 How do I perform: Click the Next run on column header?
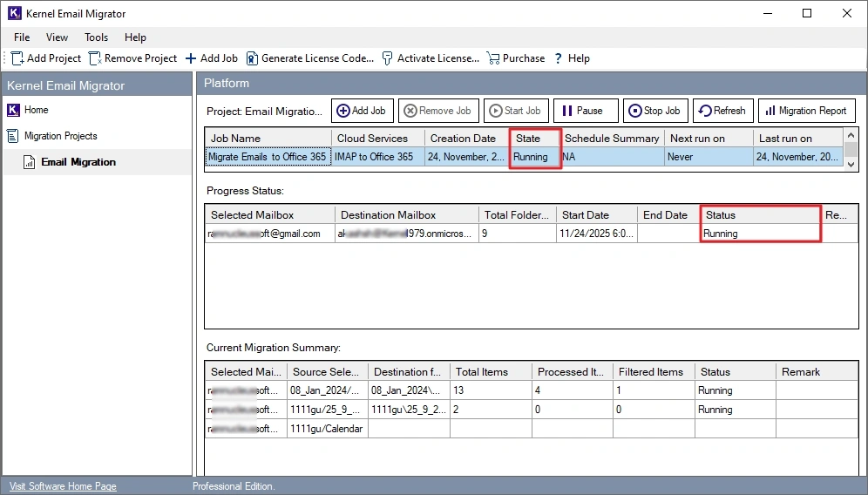[x=709, y=138]
